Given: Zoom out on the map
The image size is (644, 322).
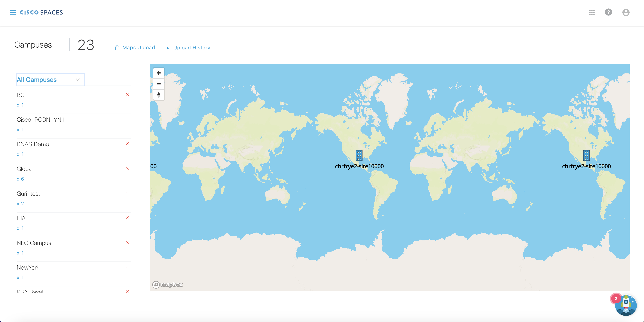Looking at the screenshot, I should tap(159, 84).
